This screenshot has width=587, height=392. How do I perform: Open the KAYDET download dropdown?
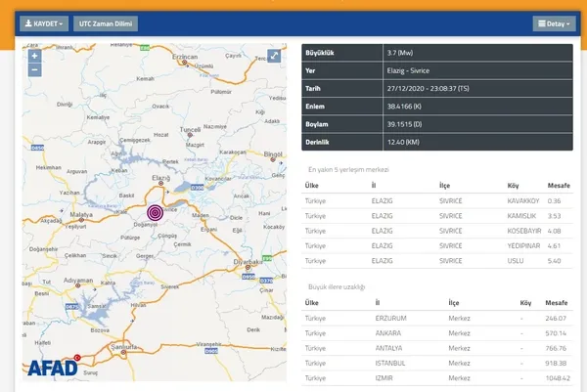(44, 22)
